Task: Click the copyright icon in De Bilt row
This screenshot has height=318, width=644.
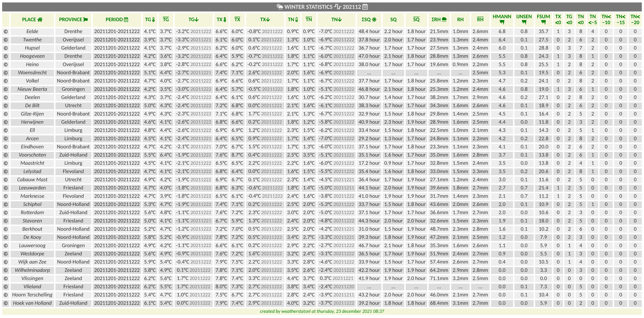Action: (6, 106)
